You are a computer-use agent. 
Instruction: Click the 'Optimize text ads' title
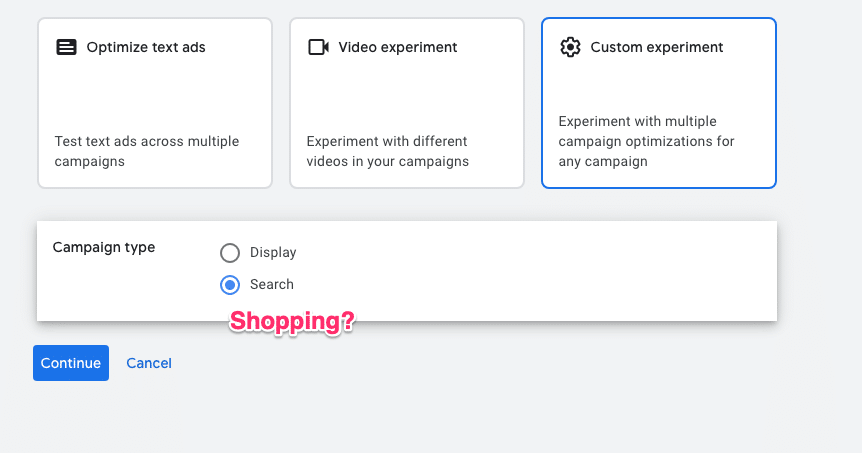click(146, 47)
